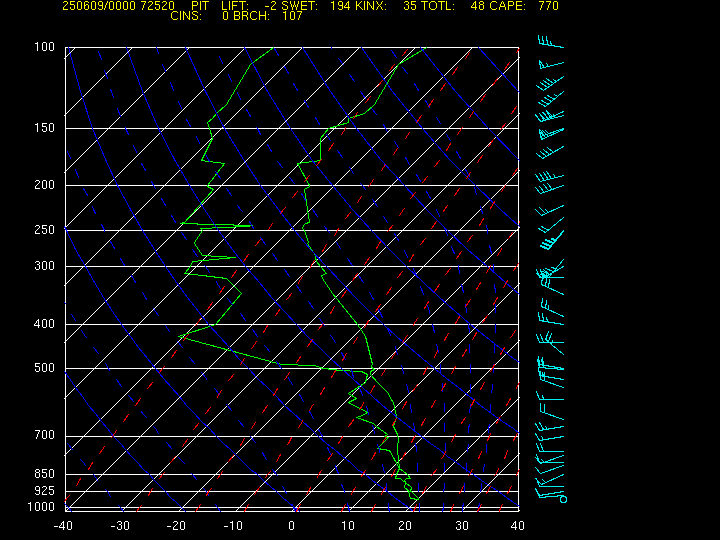Select the CAPE: label
The width and height of the screenshot is (720, 540).
[x=507, y=6]
